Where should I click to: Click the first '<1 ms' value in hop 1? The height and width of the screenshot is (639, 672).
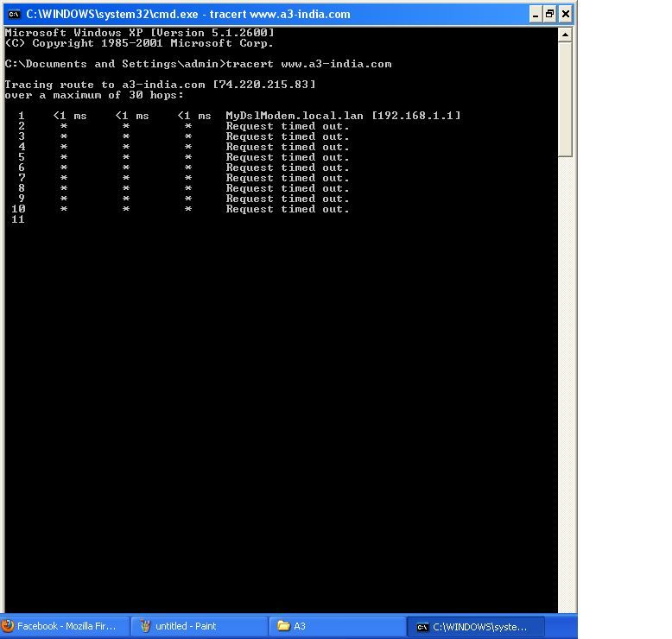coord(70,116)
